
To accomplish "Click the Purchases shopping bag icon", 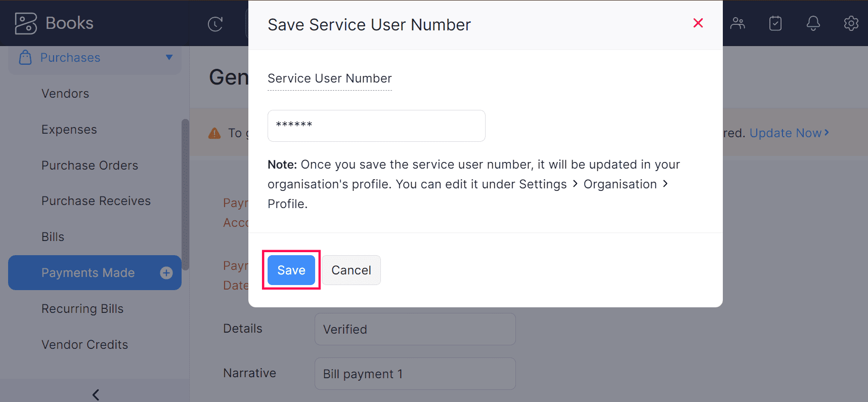I will [x=25, y=58].
